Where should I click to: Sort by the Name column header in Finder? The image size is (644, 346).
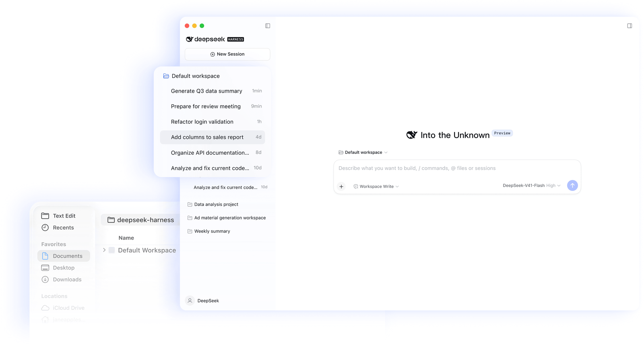[x=126, y=238]
